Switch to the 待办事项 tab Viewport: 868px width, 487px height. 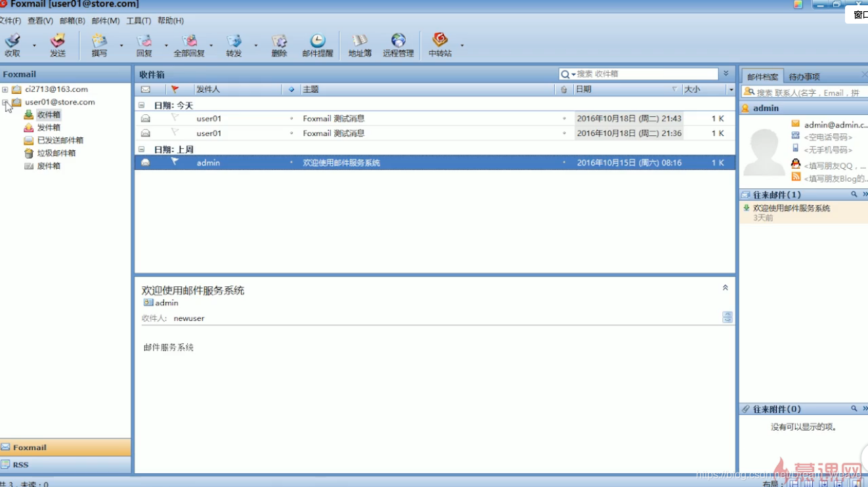coord(804,77)
